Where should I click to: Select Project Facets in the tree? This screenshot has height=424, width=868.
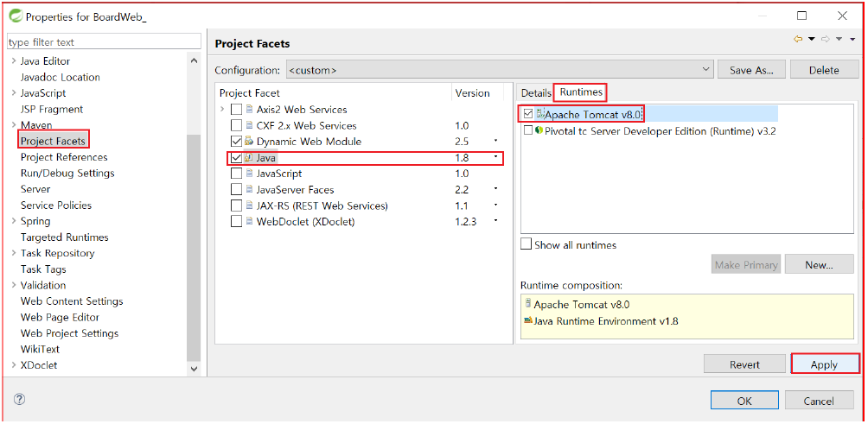(53, 141)
